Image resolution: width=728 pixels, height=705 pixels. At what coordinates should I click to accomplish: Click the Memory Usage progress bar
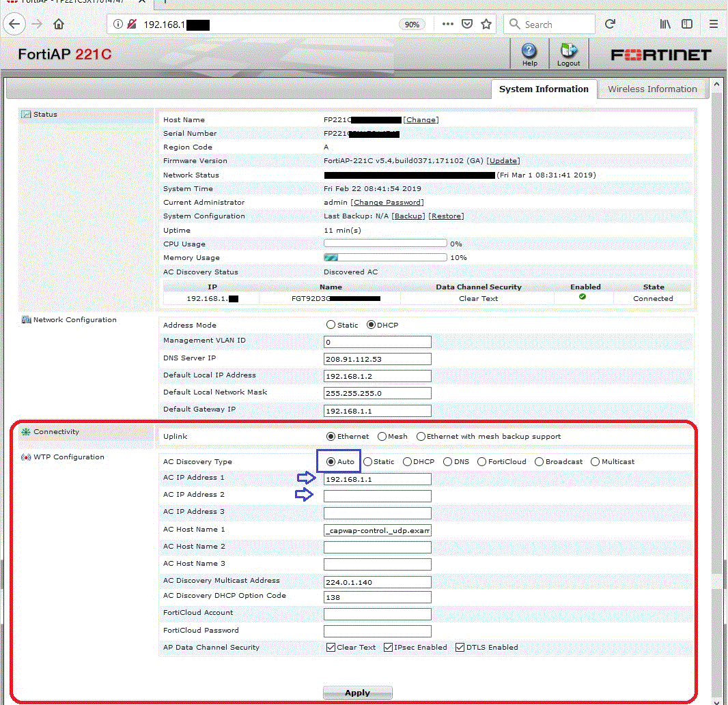coord(385,257)
